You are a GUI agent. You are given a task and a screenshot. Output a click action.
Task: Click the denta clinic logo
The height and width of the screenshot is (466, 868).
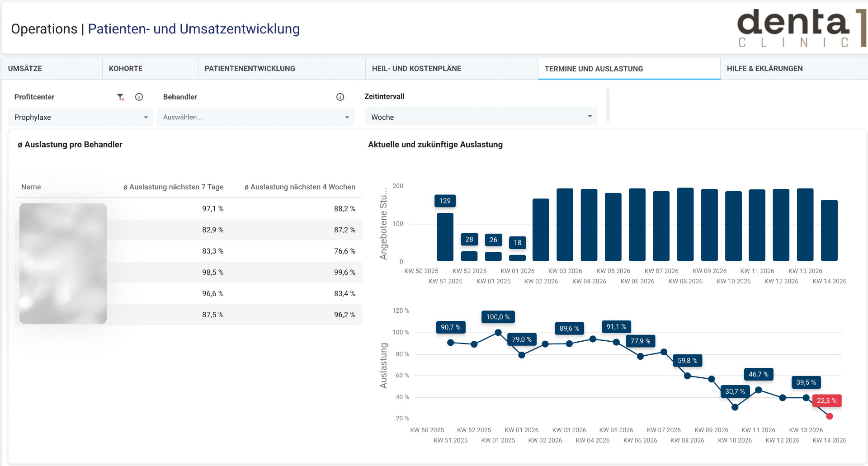802,28
